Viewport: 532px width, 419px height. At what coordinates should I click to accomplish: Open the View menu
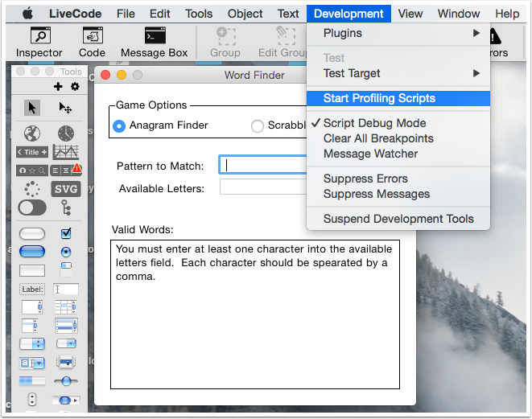tap(410, 14)
